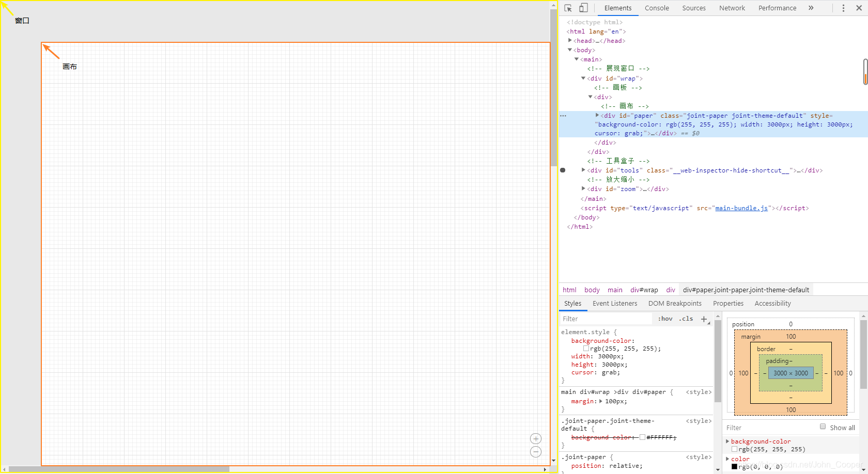Toggle the :hov element state button
Screen dimensions: 868x474
pyautogui.click(x=665, y=319)
